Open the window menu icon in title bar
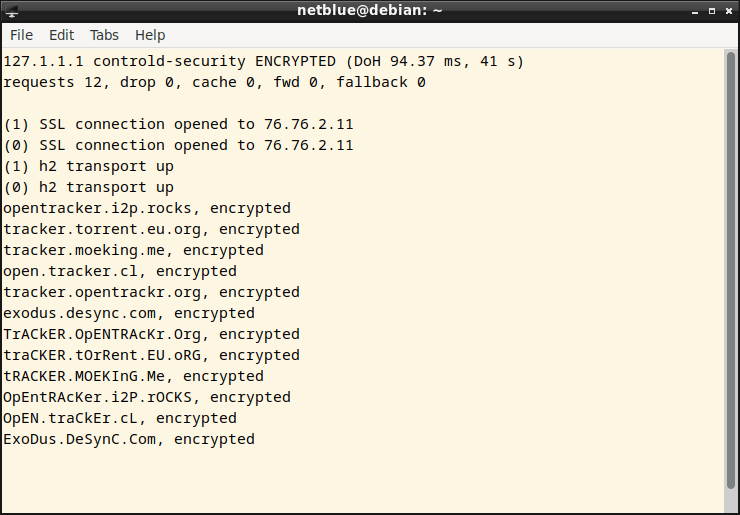 click(x=12, y=11)
